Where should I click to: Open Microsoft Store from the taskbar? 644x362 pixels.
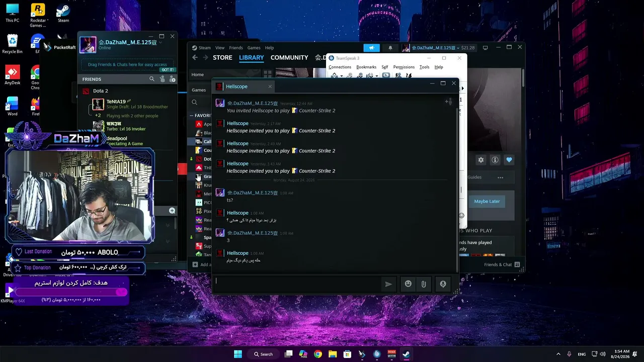pyautogui.click(x=347, y=354)
